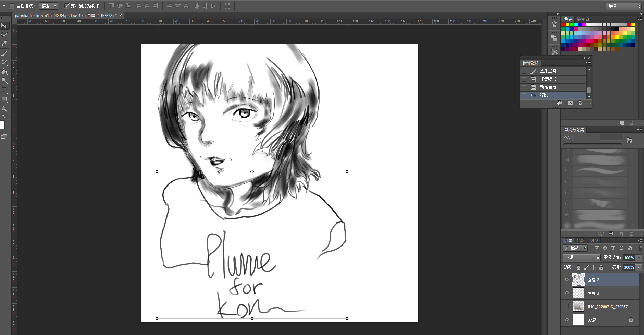Activate the Horizontal Type tool

[x=4, y=90]
